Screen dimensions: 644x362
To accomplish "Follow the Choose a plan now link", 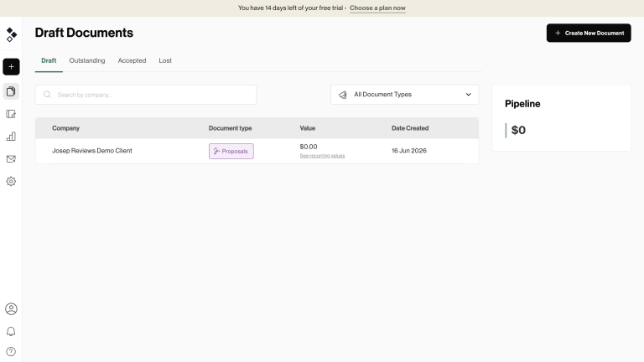I will click(377, 8).
